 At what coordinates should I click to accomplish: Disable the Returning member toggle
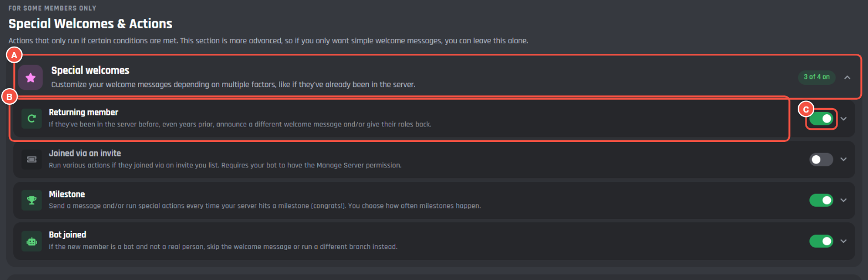pyautogui.click(x=821, y=119)
